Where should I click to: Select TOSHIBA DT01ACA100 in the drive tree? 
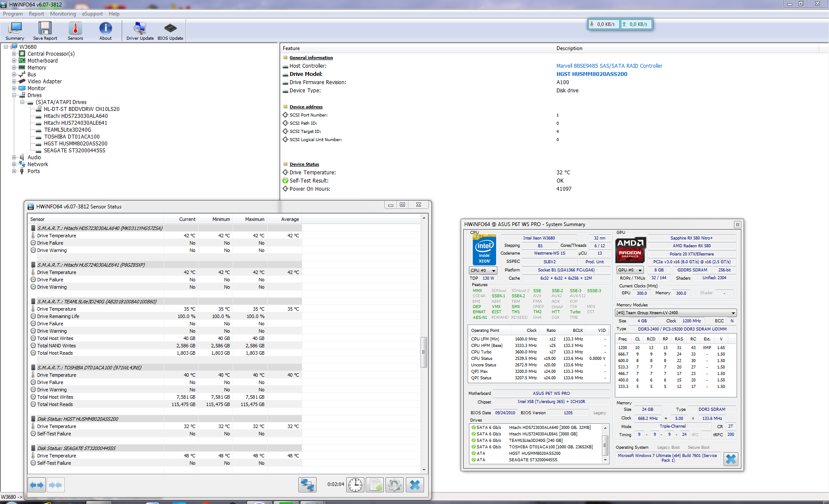pos(72,137)
